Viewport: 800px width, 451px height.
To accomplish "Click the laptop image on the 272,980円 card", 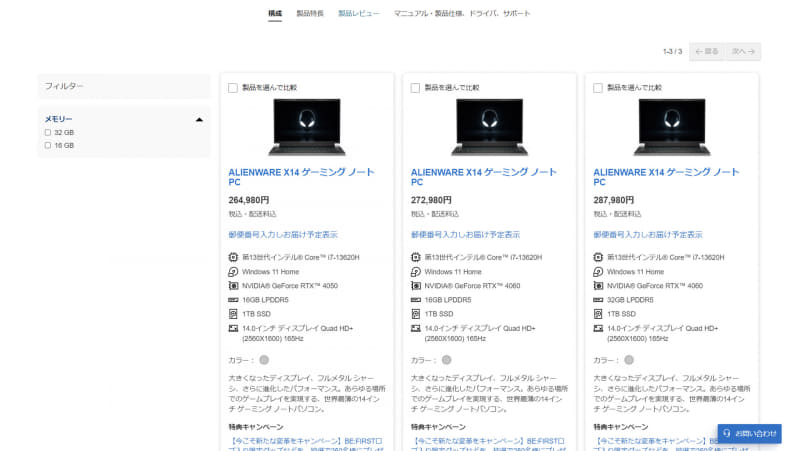I will [489, 127].
